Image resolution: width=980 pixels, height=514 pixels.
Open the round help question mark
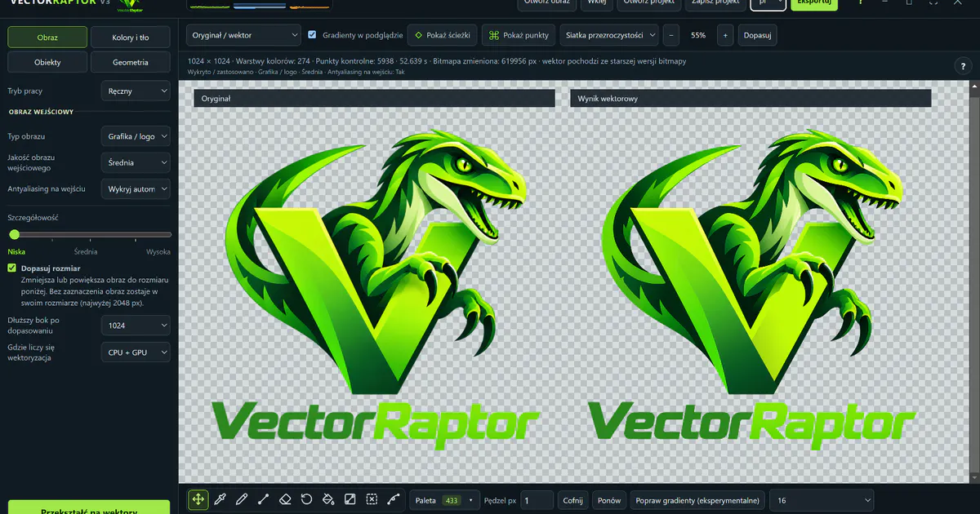pos(961,67)
